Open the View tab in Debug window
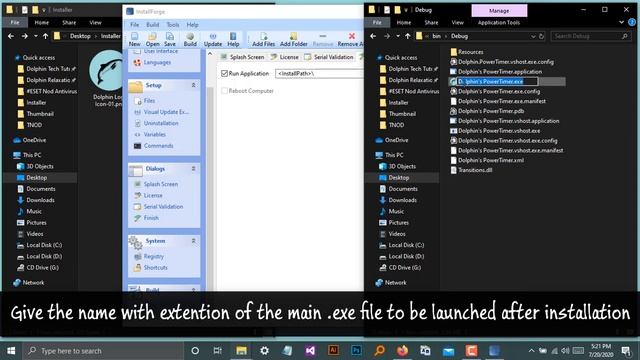 click(x=458, y=22)
